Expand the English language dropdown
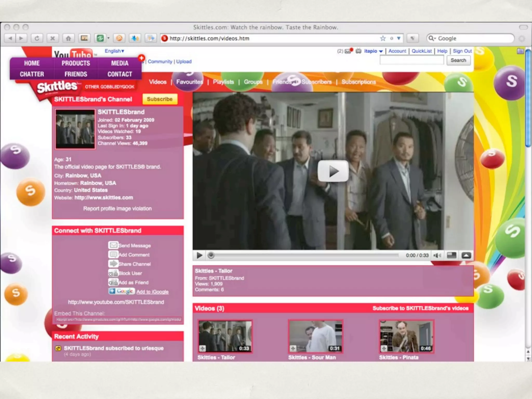532x399 pixels. pyautogui.click(x=115, y=51)
